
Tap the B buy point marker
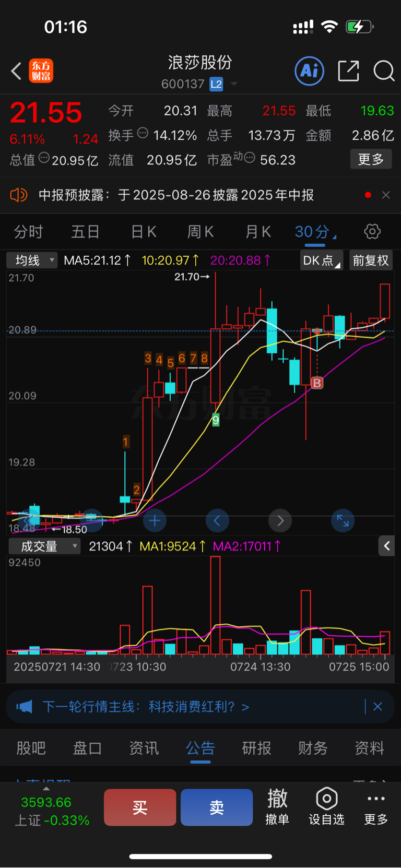pyautogui.click(x=317, y=383)
